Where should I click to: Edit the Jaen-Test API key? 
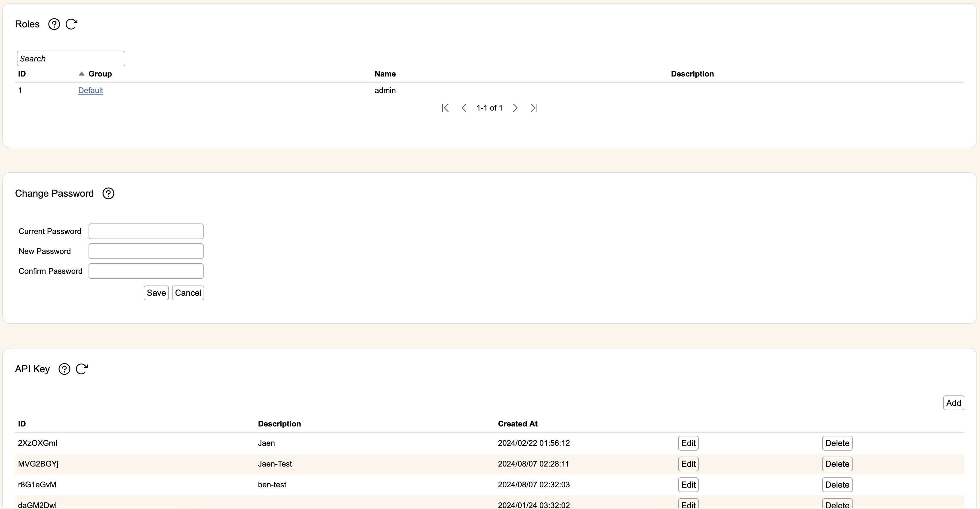tap(688, 464)
